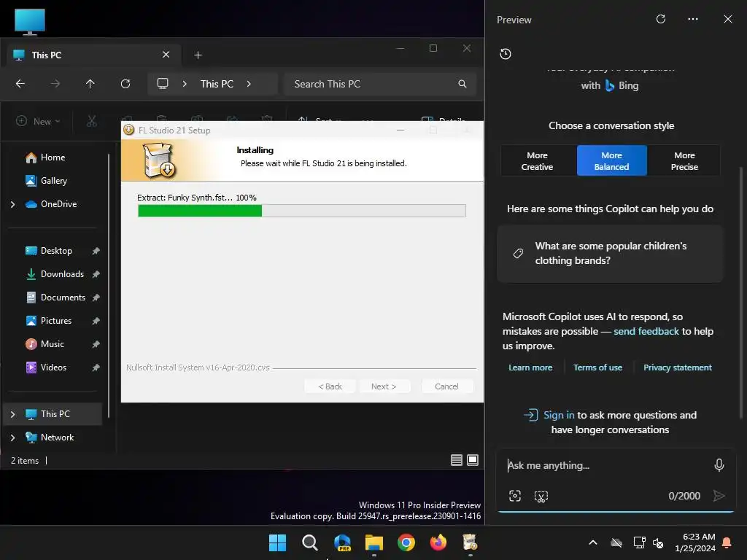
Task: Click the installation progress bar
Action: coord(301,211)
